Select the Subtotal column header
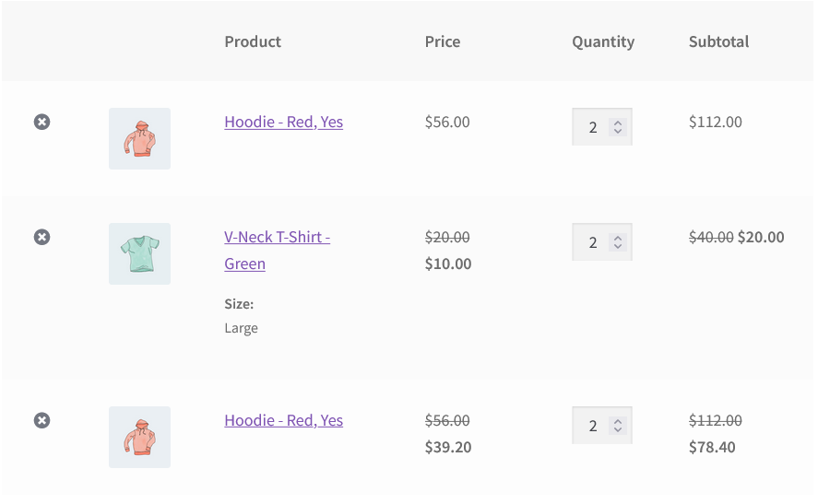 coord(718,41)
